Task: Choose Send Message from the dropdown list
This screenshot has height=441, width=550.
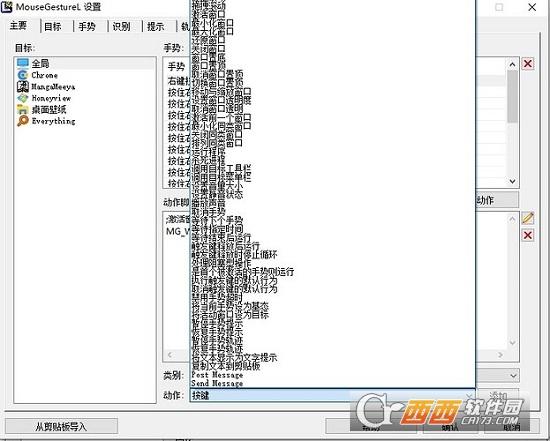Action: (217, 383)
